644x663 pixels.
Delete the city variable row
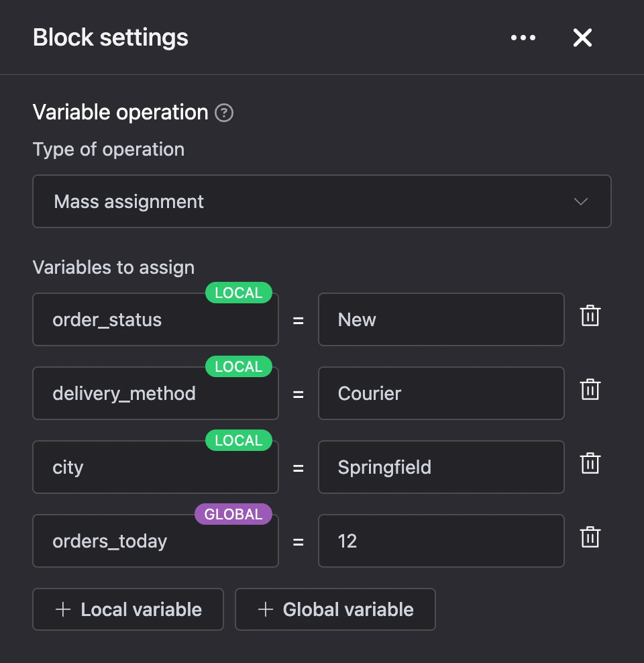point(590,463)
